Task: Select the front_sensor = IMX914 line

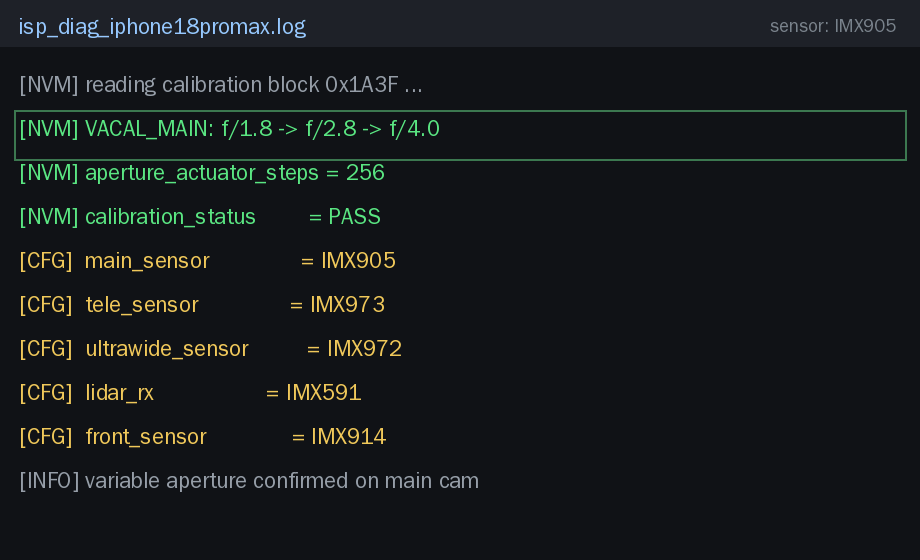Action: coord(202,437)
